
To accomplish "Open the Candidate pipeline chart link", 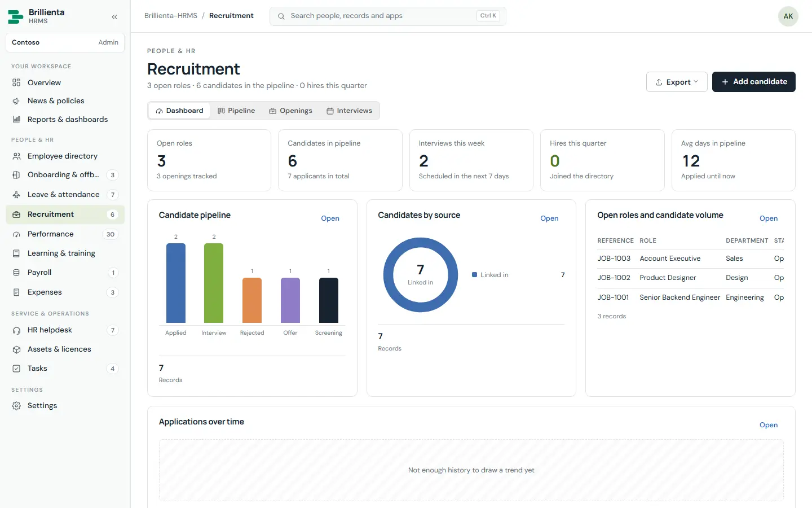I will 330,218.
